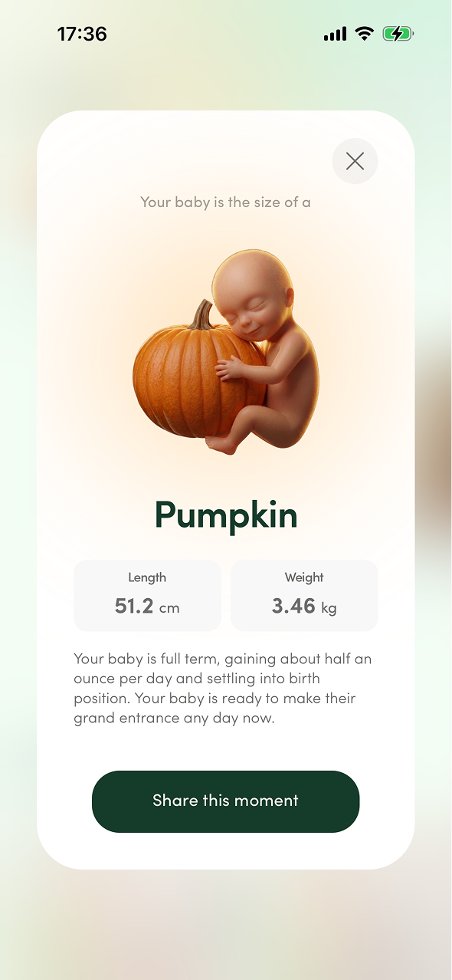Tap the 'kg' unit label

coord(329,609)
